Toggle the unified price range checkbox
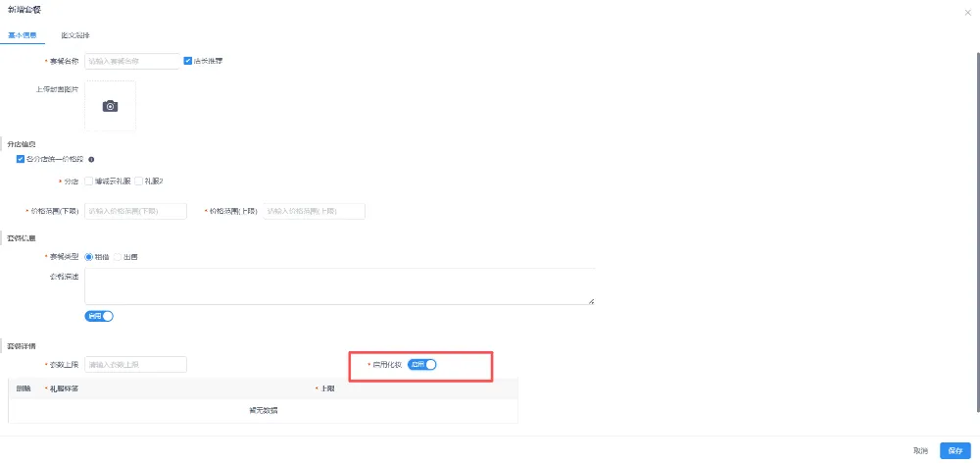The height and width of the screenshot is (464, 980). tap(21, 159)
